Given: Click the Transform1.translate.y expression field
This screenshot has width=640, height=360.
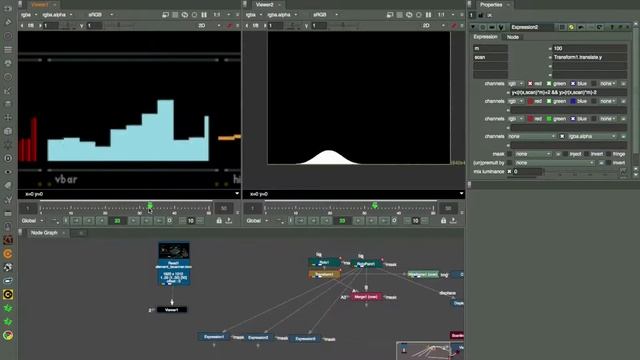Looking at the screenshot, I should point(590,57).
